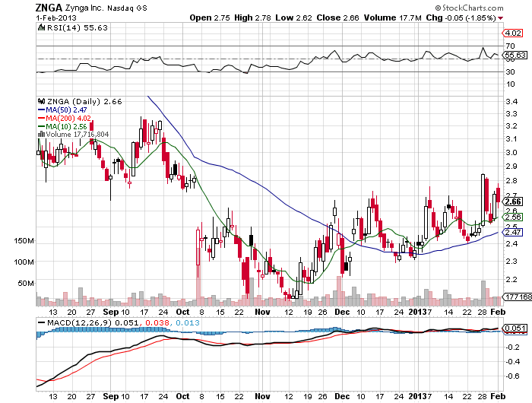Click the 'Nasdaq GS' exchange label

(127, 8)
